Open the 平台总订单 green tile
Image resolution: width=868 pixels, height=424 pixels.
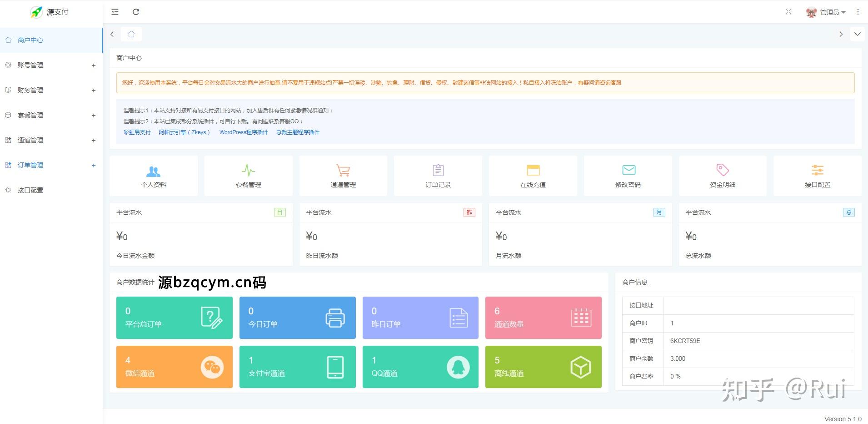coord(175,318)
